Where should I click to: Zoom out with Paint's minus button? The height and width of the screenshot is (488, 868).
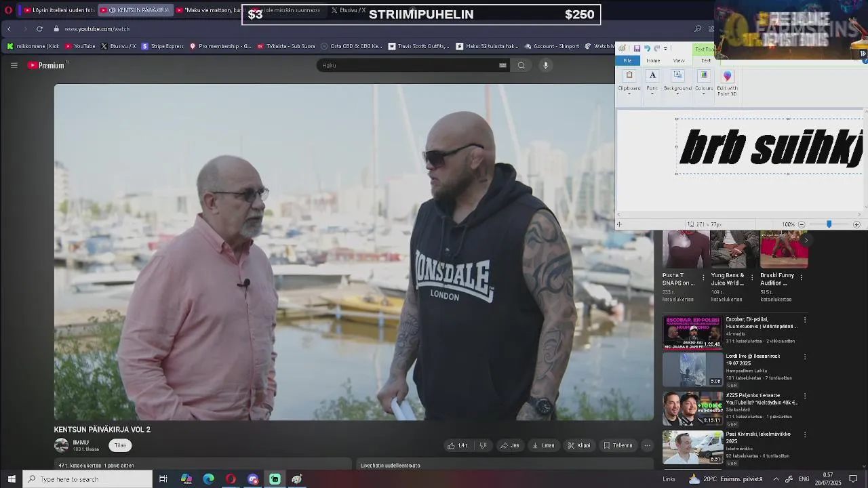pos(802,224)
